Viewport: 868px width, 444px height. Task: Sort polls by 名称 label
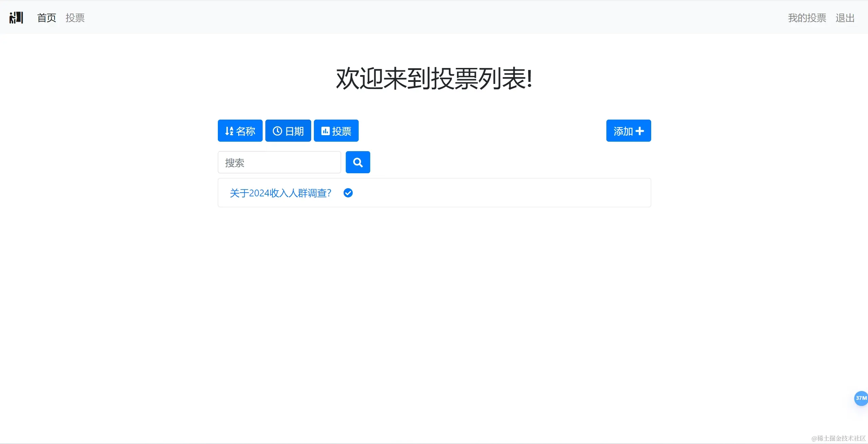pos(245,131)
